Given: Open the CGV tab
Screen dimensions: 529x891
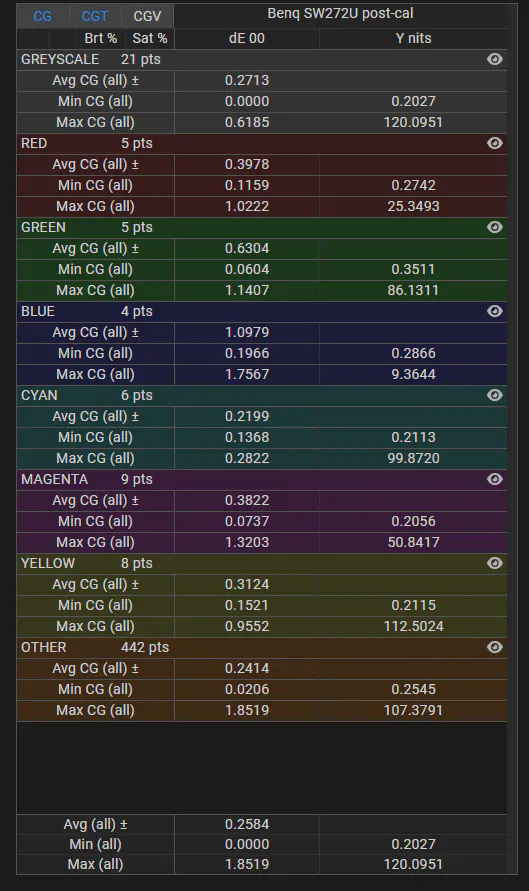Looking at the screenshot, I should (x=147, y=16).
